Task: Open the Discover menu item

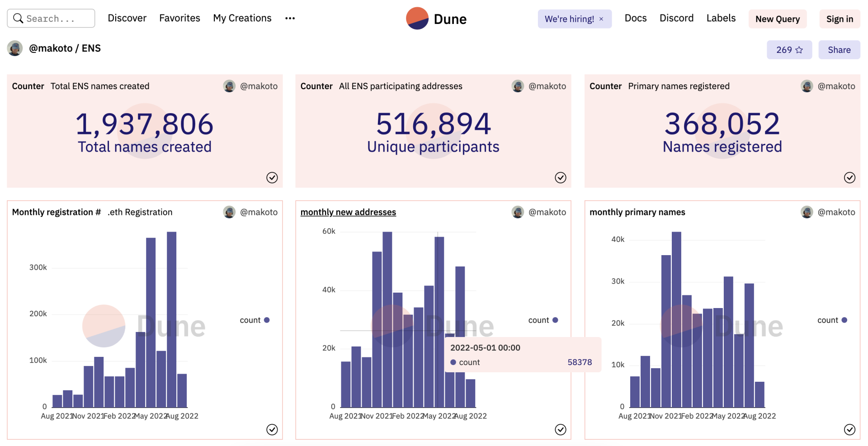Action: click(x=127, y=18)
